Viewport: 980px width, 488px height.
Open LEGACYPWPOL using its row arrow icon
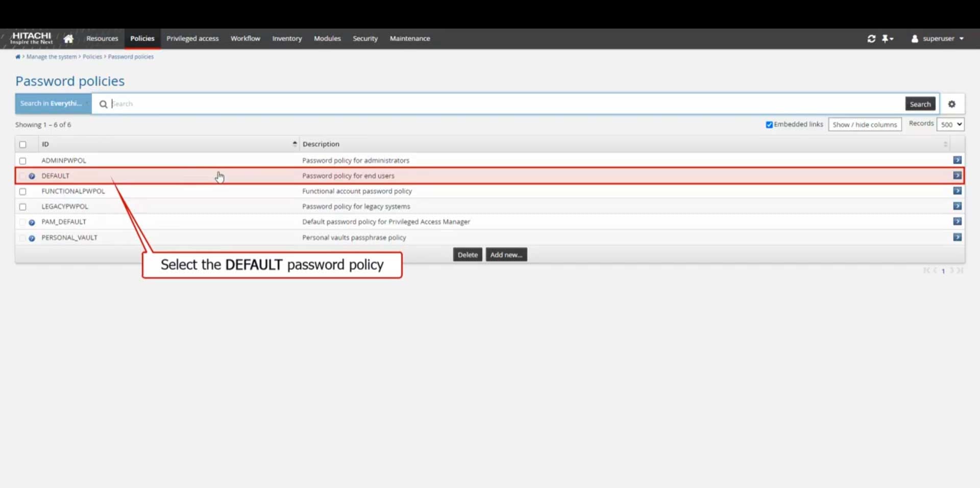click(957, 206)
